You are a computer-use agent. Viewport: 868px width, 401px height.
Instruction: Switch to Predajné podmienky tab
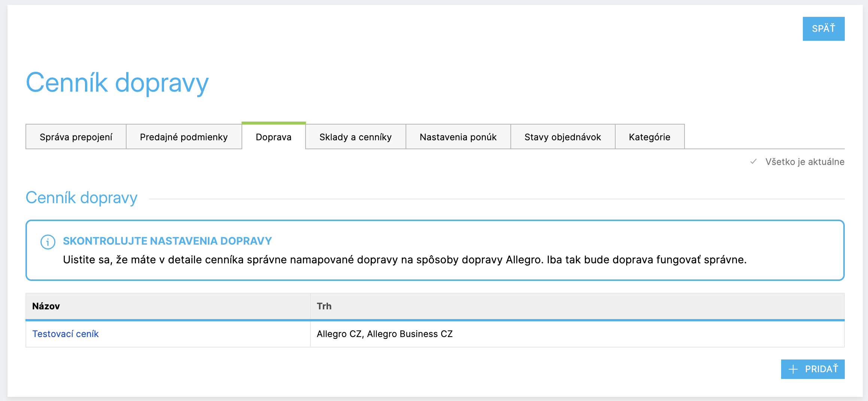coord(183,137)
